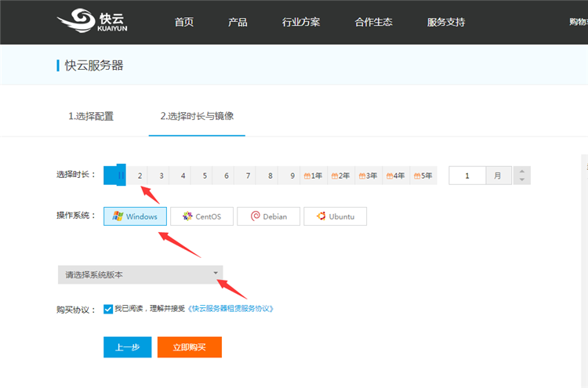This screenshot has width=588, height=388.
Task: Switch to the 1.选择配置 tab
Action: click(x=91, y=116)
